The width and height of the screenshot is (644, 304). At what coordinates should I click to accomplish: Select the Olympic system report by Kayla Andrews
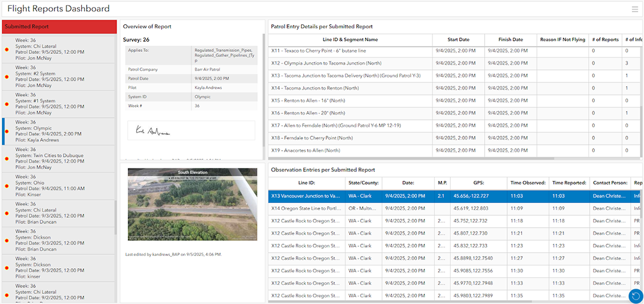[x=59, y=131]
